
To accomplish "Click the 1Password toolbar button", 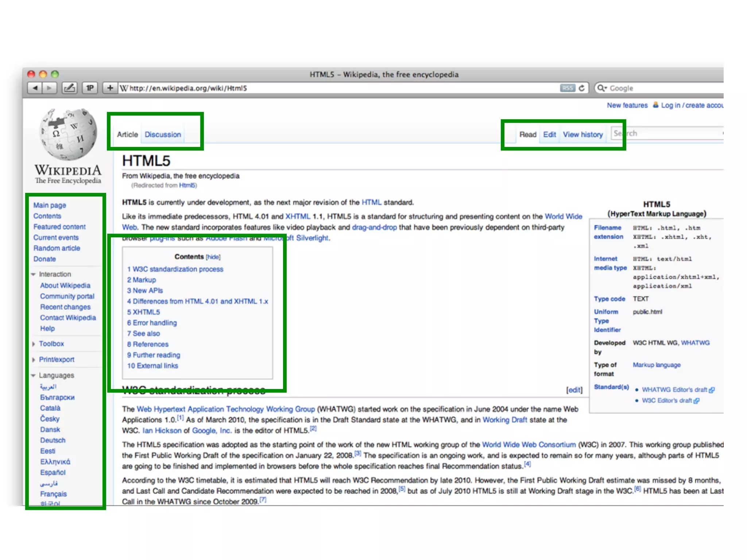I will coord(90,88).
